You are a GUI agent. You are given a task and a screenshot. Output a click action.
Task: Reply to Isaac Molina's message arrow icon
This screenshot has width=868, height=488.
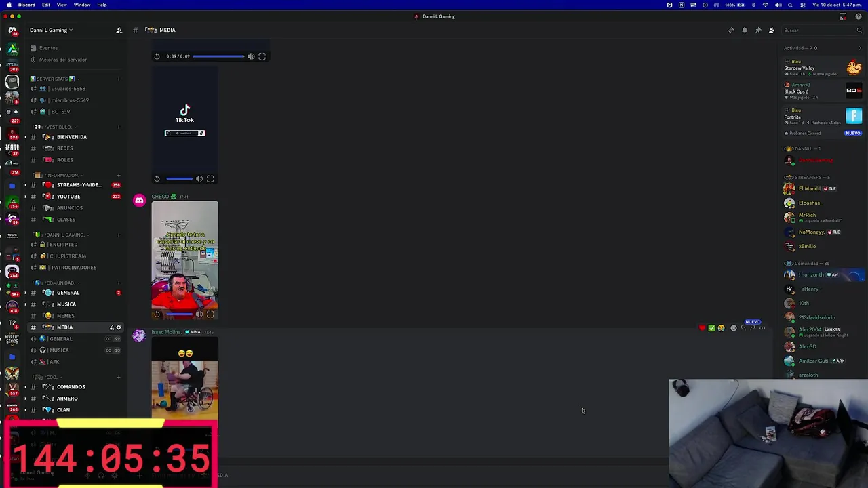(x=743, y=328)
